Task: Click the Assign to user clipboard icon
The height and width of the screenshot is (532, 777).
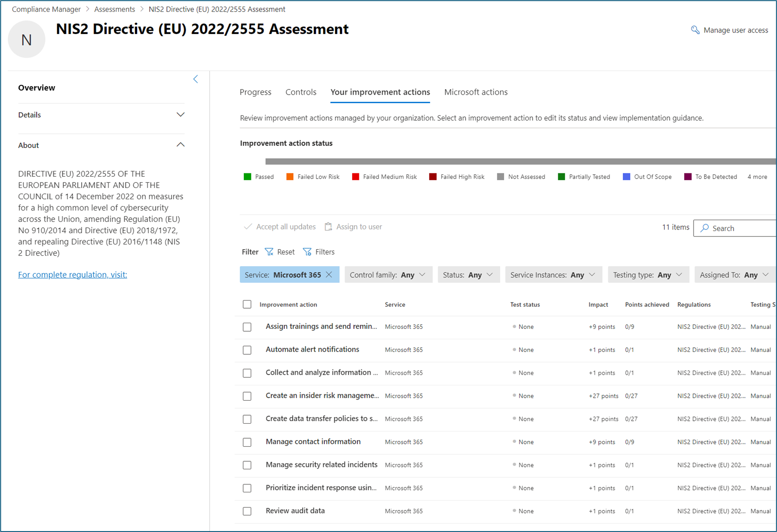Action: pyautogui.click(x=328, y=227)
